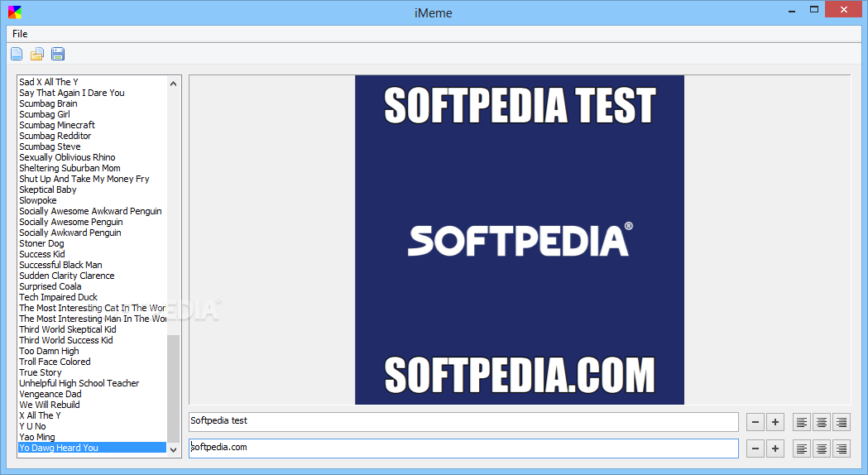Select 'The Most Interesting Man' template
Screen dimensions: 868x475
[x=92, y=319]
